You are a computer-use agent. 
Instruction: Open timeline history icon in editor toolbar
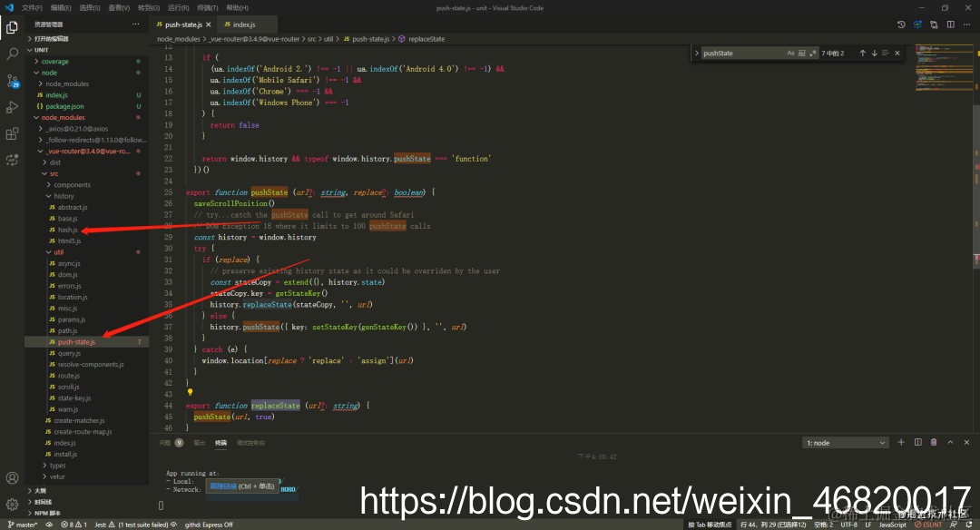(x=901, y=25)
